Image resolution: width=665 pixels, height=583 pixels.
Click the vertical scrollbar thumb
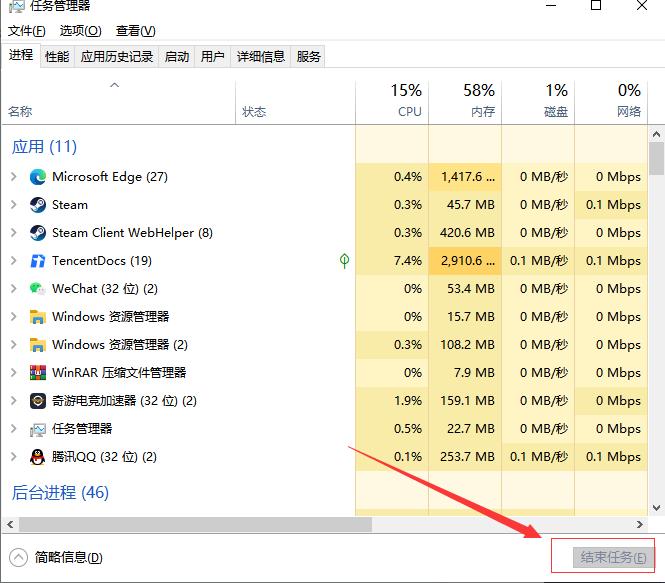click(657, 159)
